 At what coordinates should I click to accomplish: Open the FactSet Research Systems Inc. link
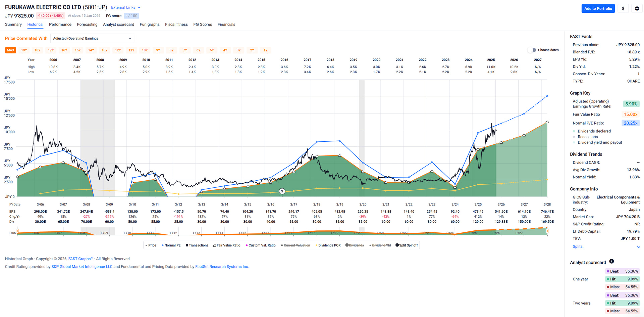pyautogui.click(x=222, y=267)
